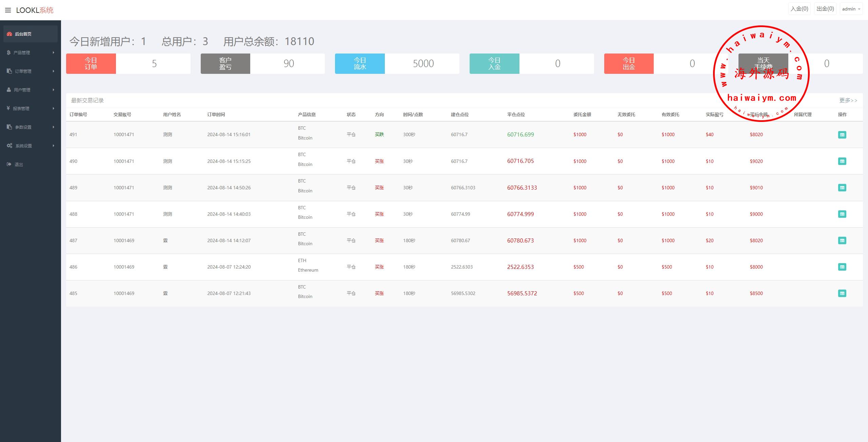Expand the 订单管理 sidebar arrow
Viewport: 868px width, 442px height.
(x=54, y=71)
